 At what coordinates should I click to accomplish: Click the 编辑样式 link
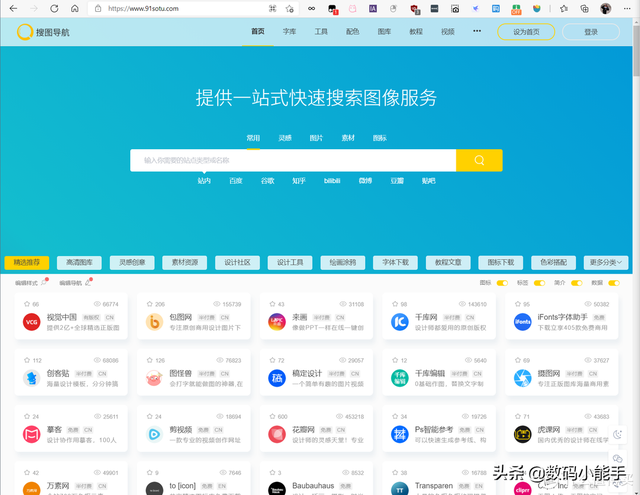pyautogui.click(x=31, y=283)
